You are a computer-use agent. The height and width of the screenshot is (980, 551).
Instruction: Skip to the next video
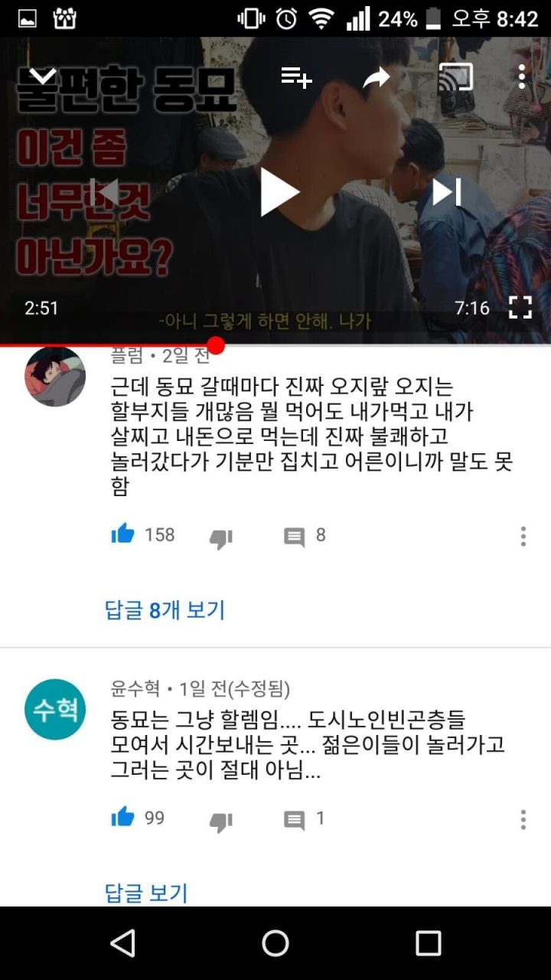447,191
